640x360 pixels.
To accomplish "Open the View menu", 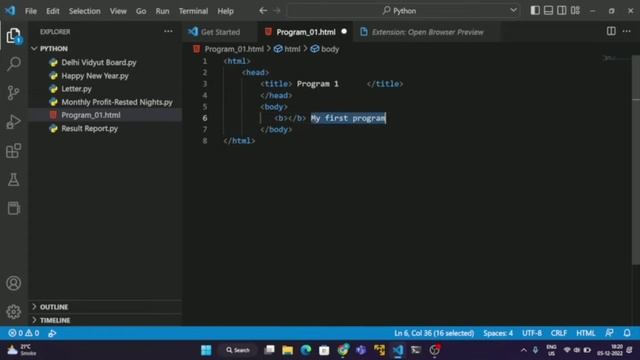I will pos(118,11).
